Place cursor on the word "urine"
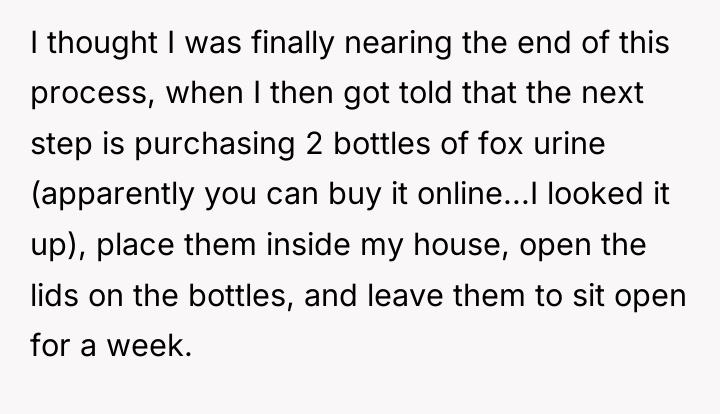This screenshot has height=414, width=720. [569, 144]
